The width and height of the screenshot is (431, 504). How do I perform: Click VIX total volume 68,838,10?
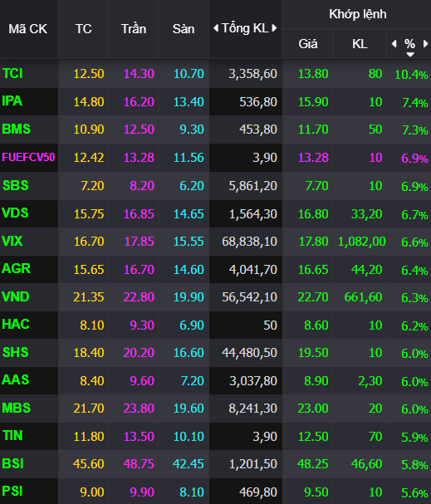(249, 242)
